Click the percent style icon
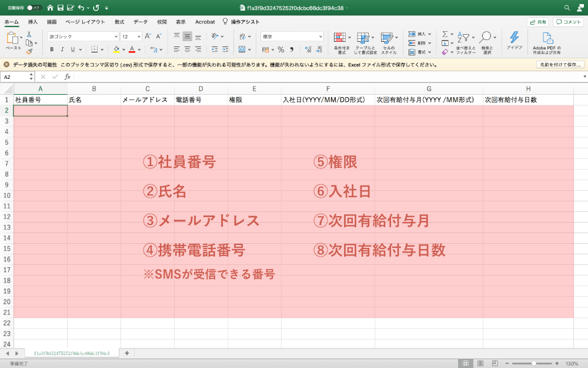 coord(280,49)
